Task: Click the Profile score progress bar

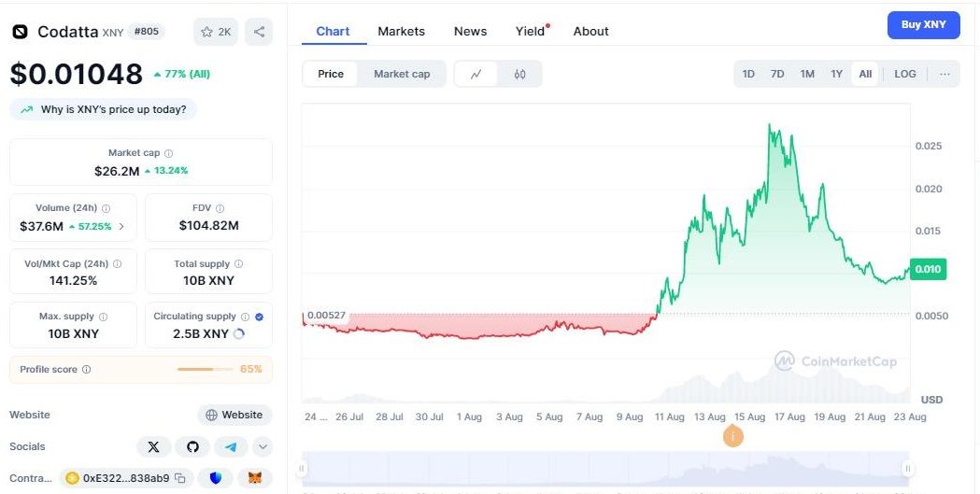Action: pyautogui.click(x=205, y=370)
